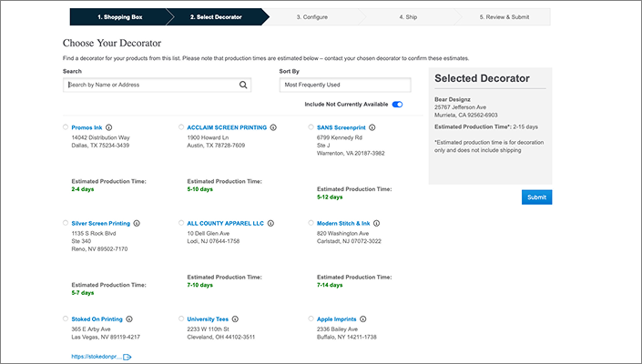This screenshot has height=364, width=642.
Task: Open the Sort By dropdown
Action: 345,85
